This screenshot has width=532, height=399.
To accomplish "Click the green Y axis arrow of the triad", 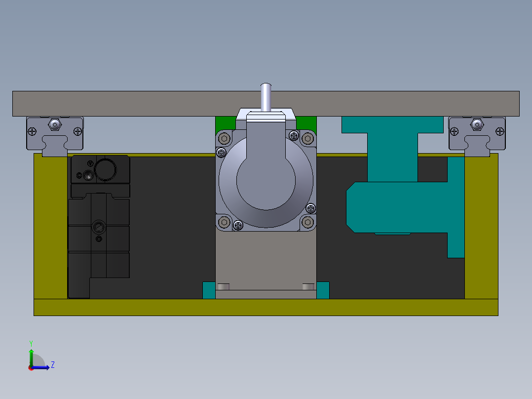I will [31, 357].
